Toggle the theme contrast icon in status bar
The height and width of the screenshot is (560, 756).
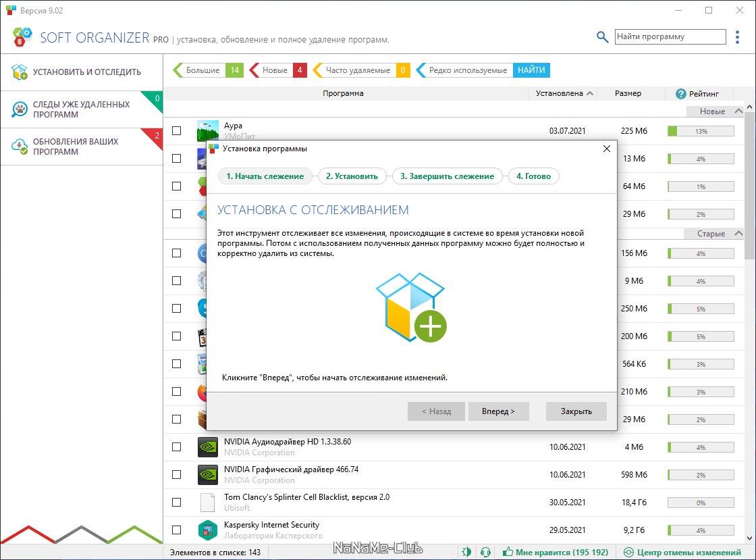click(x=466, y=552)
